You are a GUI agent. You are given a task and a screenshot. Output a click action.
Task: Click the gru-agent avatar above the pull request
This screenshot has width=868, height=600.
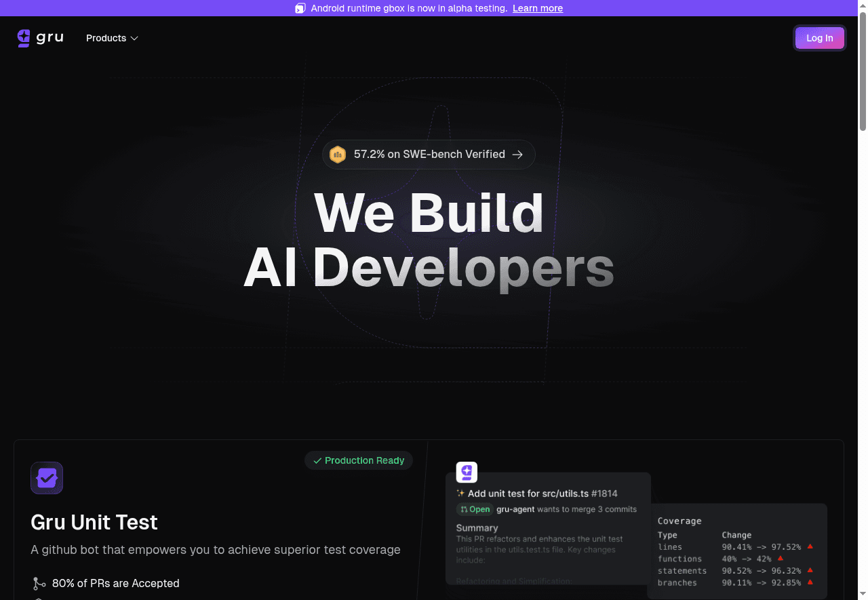pyautogui.click(x=467, y=473)
